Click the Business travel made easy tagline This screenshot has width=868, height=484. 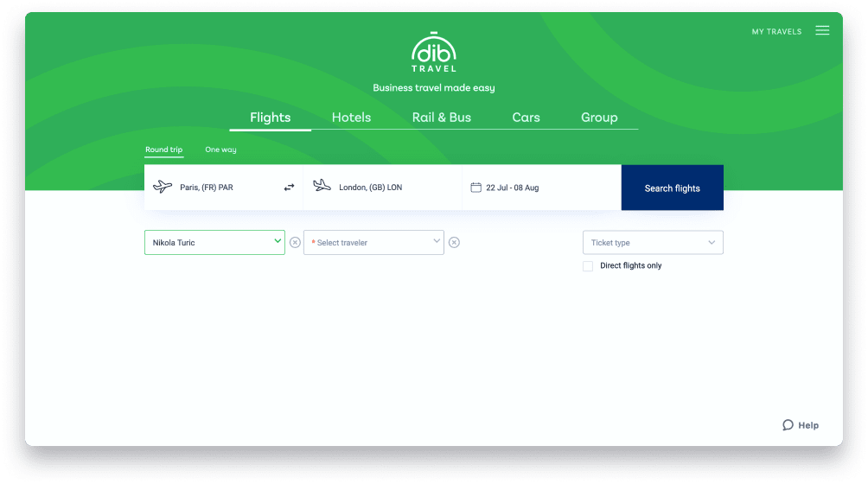coord(433,87)
